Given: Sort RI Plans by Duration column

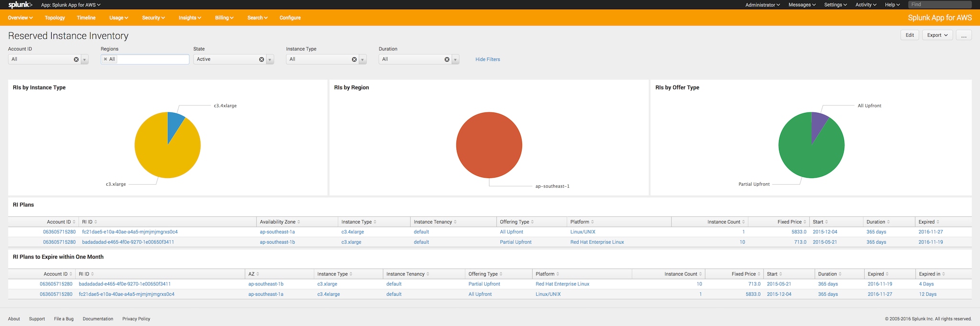Looking at the screenshot, I should tap(878, 222).
